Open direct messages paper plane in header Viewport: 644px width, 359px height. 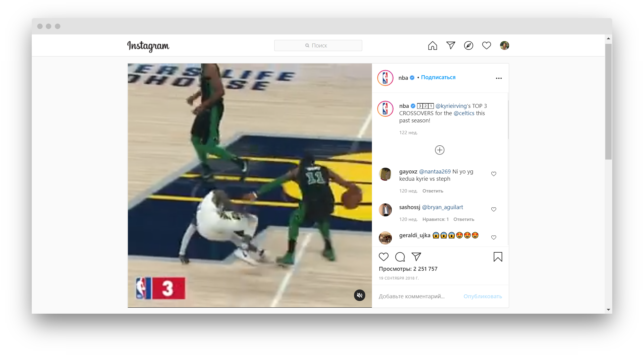click(x=450, y=45)
